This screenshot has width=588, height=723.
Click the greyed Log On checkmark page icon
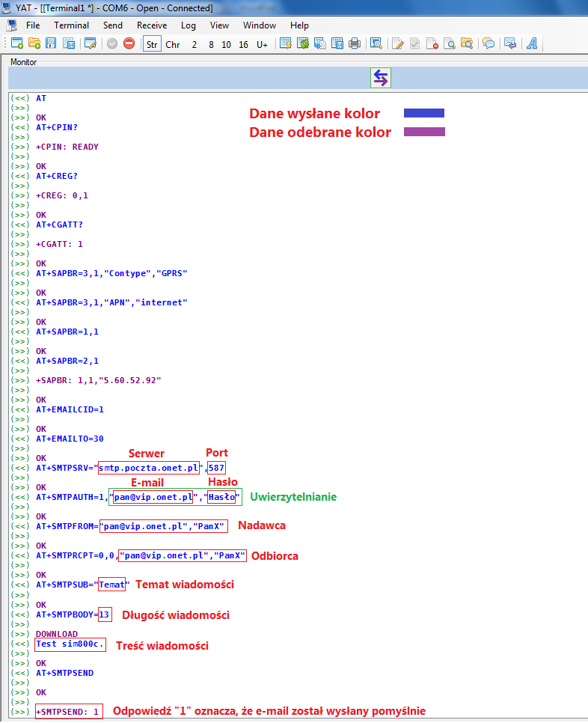(x=414, y=43)
